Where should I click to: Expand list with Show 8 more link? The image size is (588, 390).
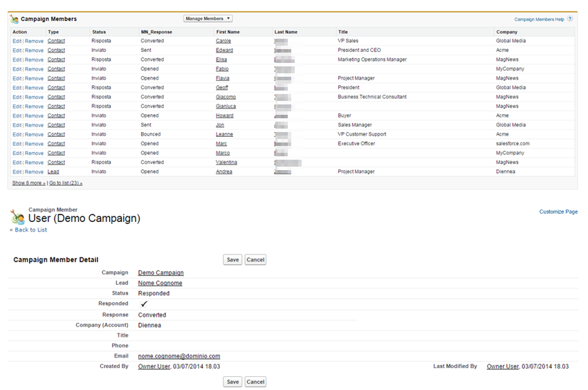28,183
